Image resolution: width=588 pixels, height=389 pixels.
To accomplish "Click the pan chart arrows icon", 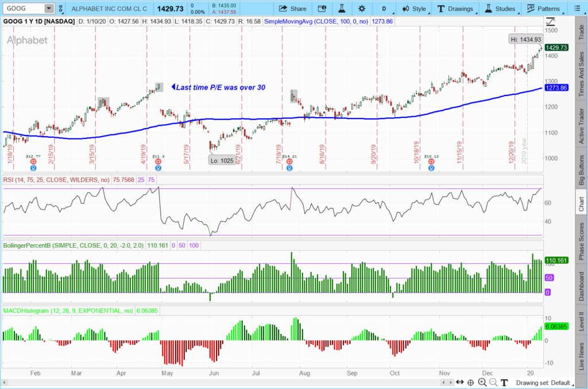I will click(x=460, y=383).
